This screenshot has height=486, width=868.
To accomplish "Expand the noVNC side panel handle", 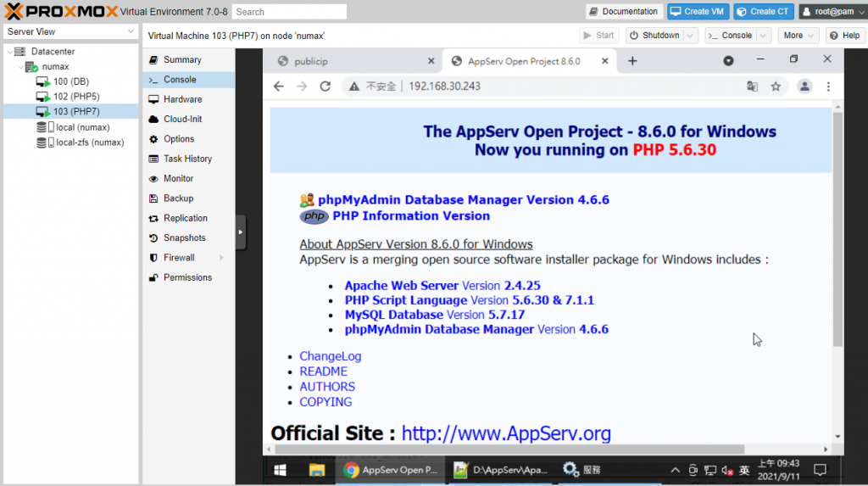I will coord(240,232).
